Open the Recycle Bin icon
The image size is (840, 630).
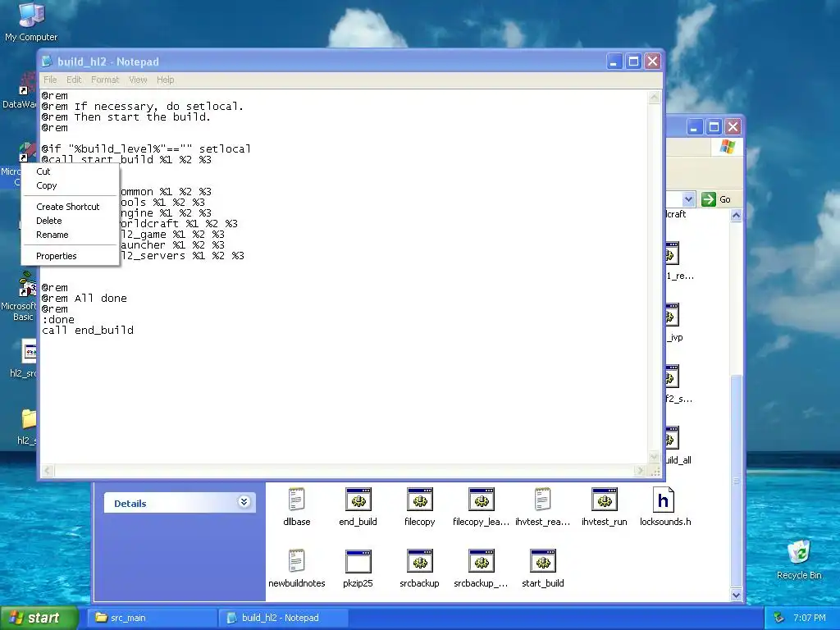point(799,559)
